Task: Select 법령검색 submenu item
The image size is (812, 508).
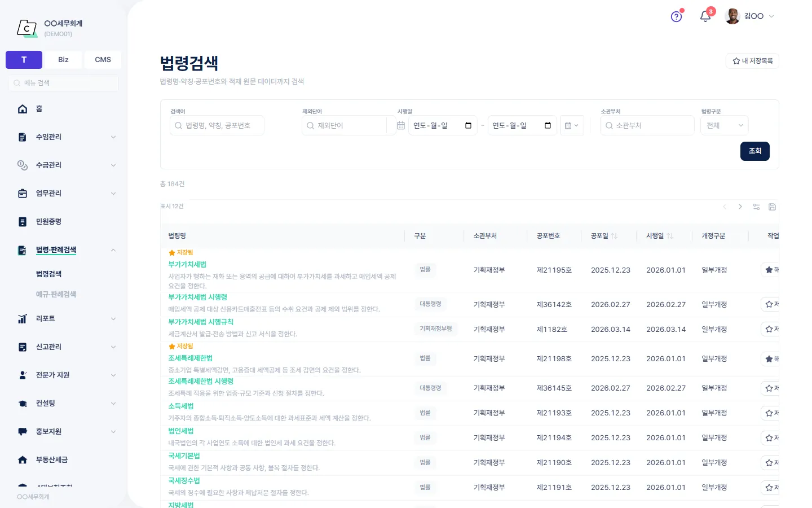Action: coord(49,274)
